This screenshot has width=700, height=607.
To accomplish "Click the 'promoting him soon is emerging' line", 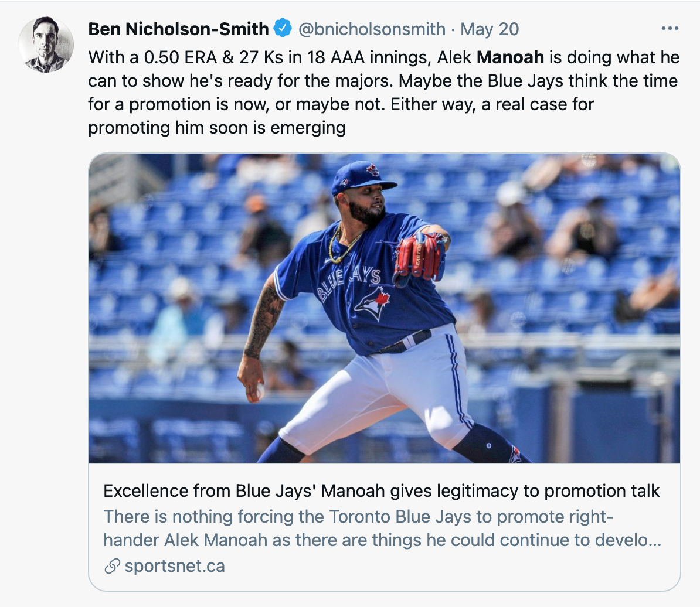I will (216, 128).
